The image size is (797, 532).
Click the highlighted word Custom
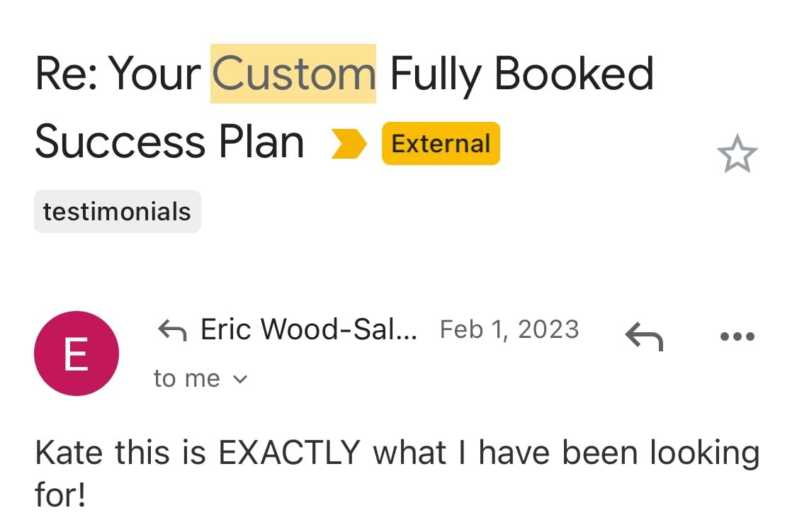coord(293,73)
